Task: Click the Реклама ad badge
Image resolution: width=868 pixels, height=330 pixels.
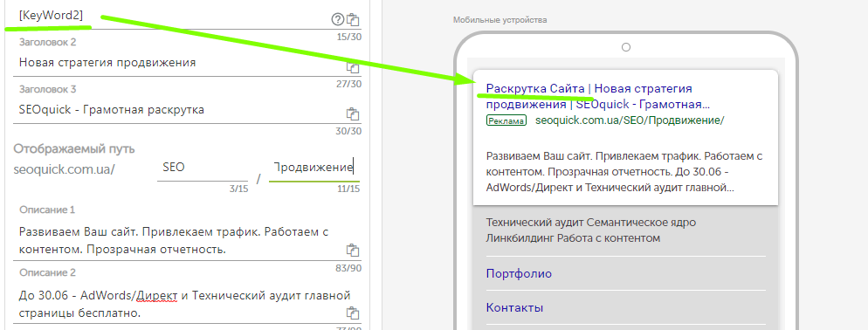Action: point(506,120)
